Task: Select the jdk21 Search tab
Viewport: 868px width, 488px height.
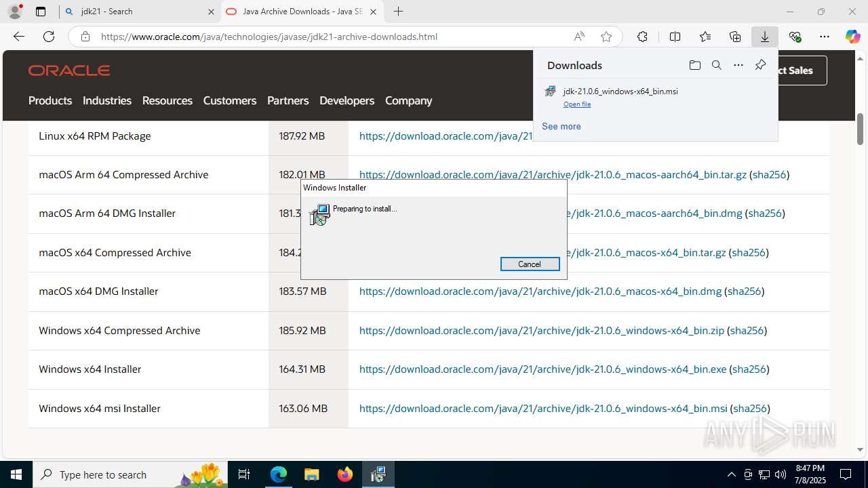Action: [140, 12]
